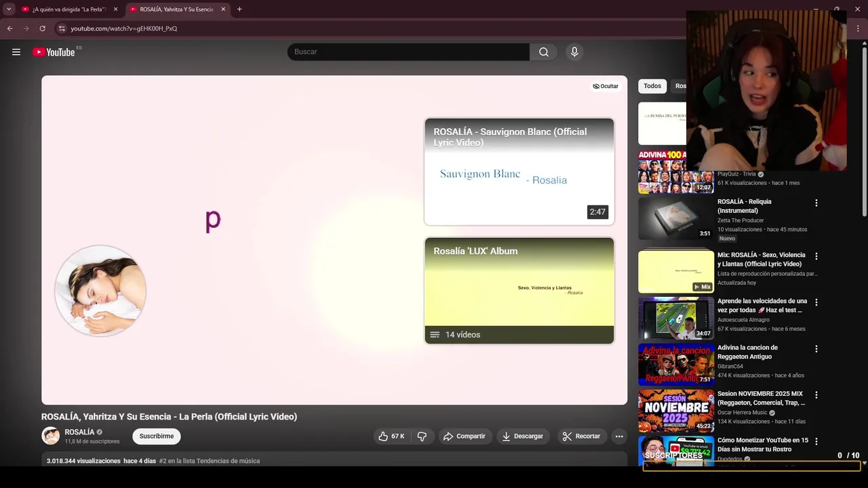The image size is (868, 488).
Task: Download the video via Descargar
Action: tap(523, 436)
